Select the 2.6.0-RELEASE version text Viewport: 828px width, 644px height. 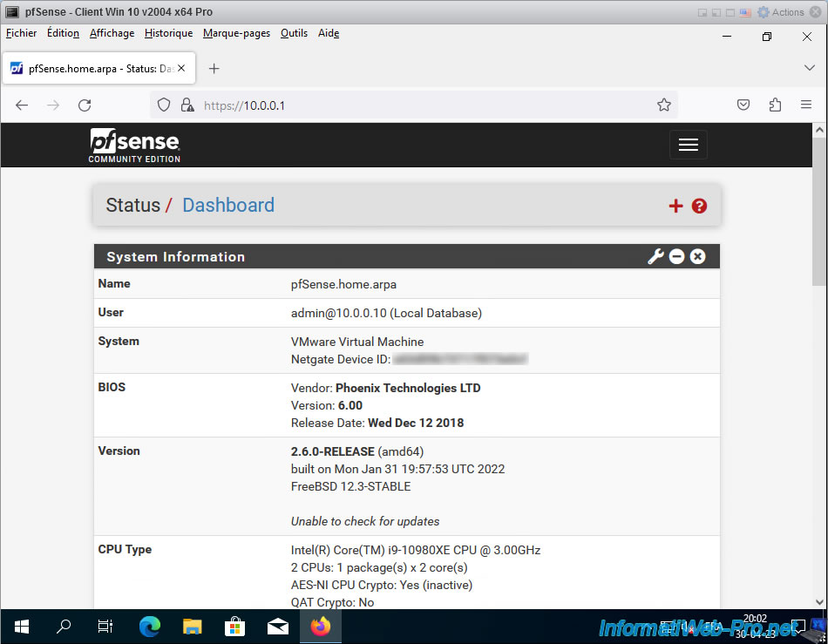(333, 452)
